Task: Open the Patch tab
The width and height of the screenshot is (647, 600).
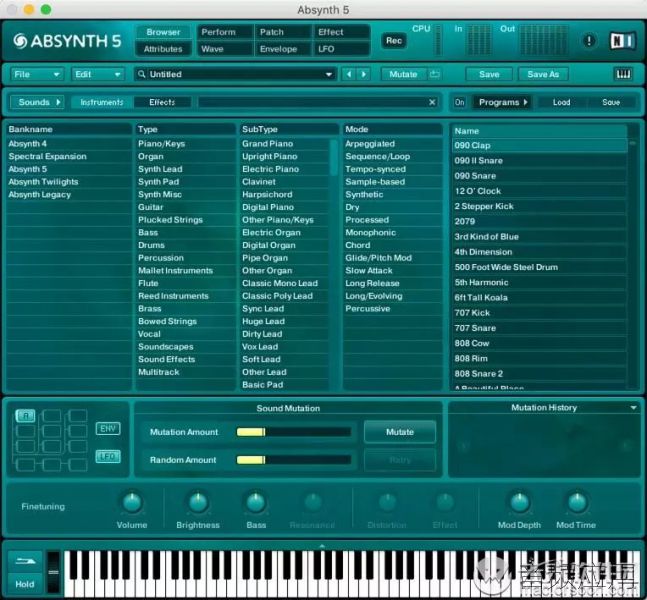Action: (283, 32)
